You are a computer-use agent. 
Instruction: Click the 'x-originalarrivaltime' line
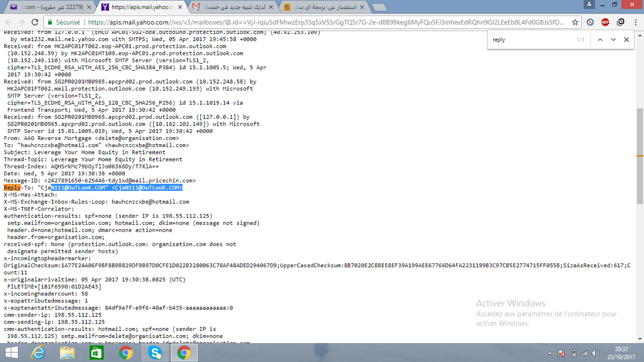pos(94,279)
